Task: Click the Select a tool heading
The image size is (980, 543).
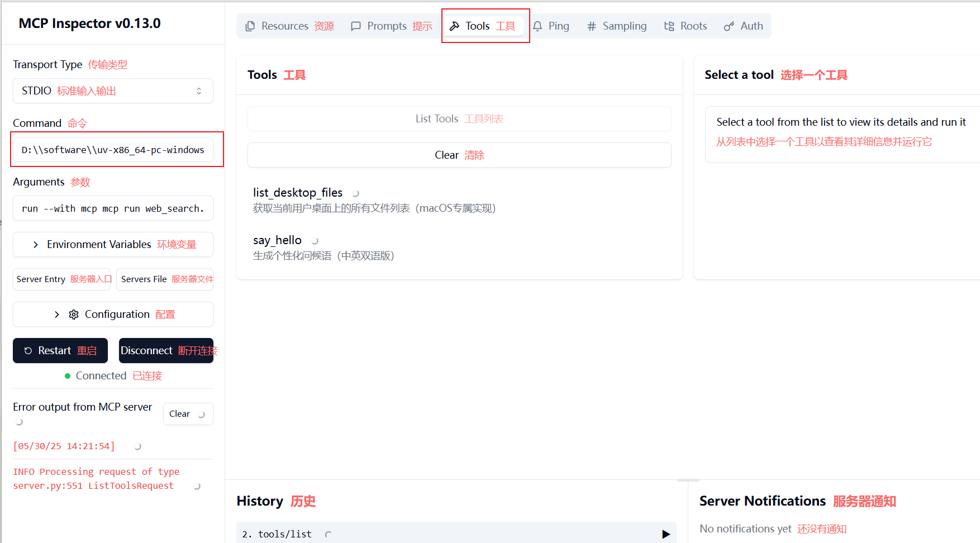Action: coord(739,75)
